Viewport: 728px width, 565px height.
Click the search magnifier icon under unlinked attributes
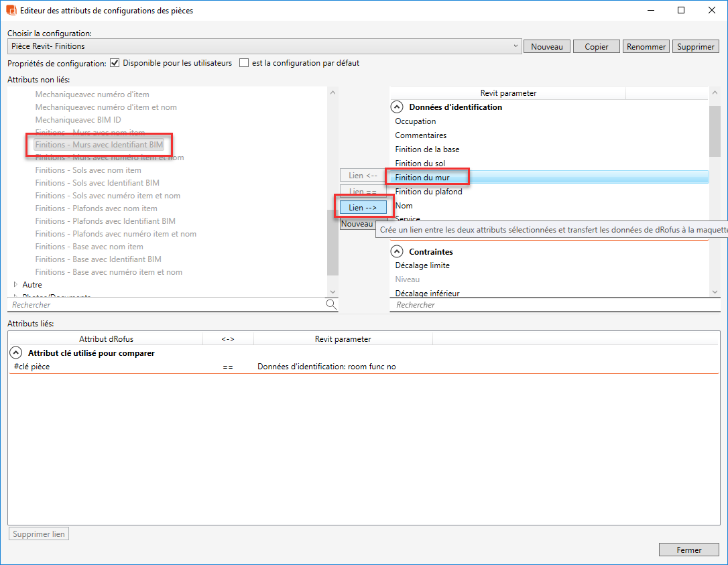pyautogui.click(x=331, y=304)
